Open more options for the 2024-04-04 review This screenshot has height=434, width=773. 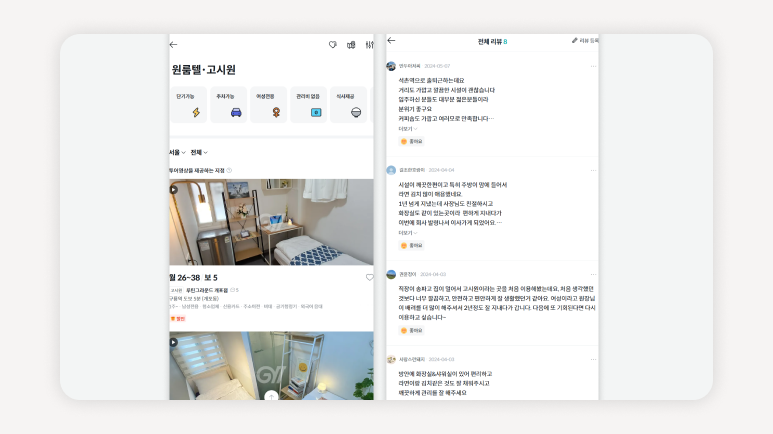pyautogui.click(x=593, y=170)
